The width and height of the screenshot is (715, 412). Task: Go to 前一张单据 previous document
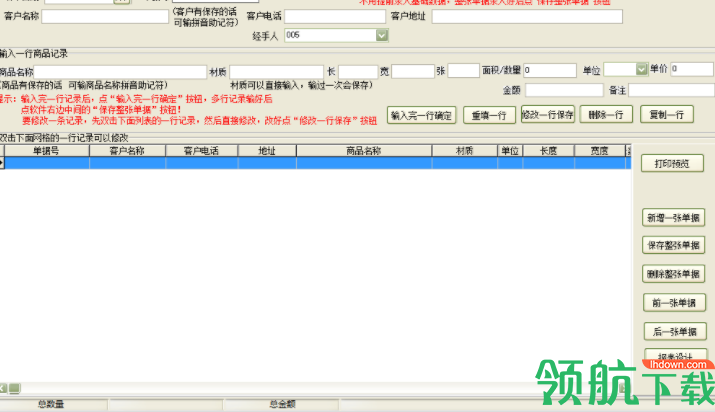(674, 303)
